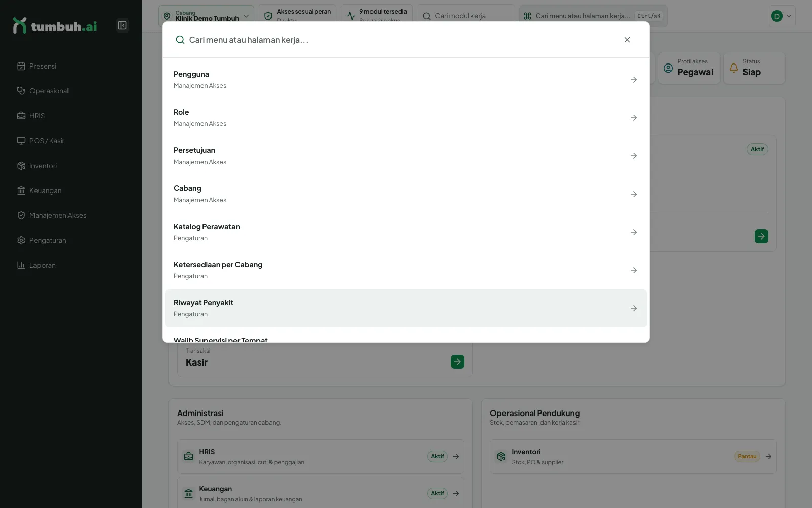
Task: Click the green arrow button beside Kasir
Action: pyautogui.click(x=457, y=362)
